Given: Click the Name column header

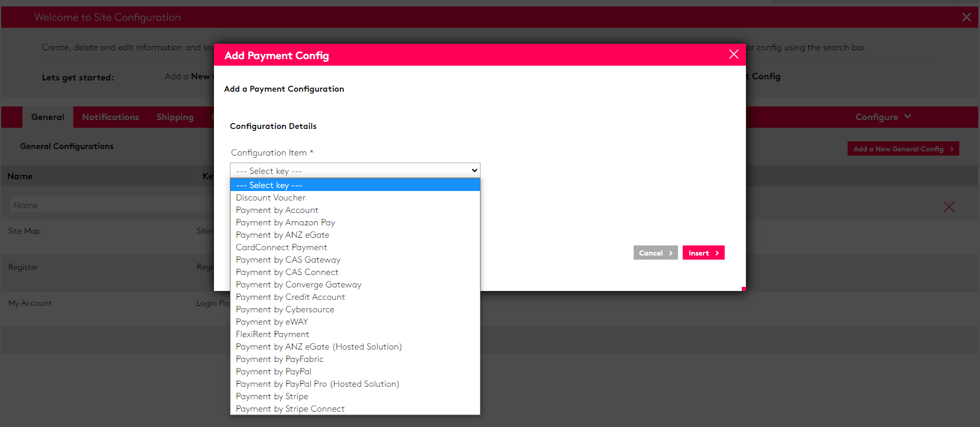Looking at the screenshot, I should click(x=20, y=176).
